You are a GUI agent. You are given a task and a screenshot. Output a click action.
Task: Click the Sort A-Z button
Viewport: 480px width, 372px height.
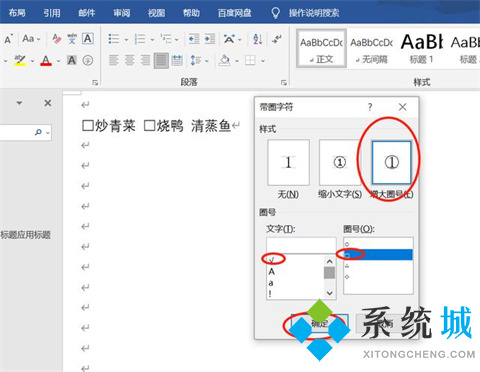tap(257, 39)
